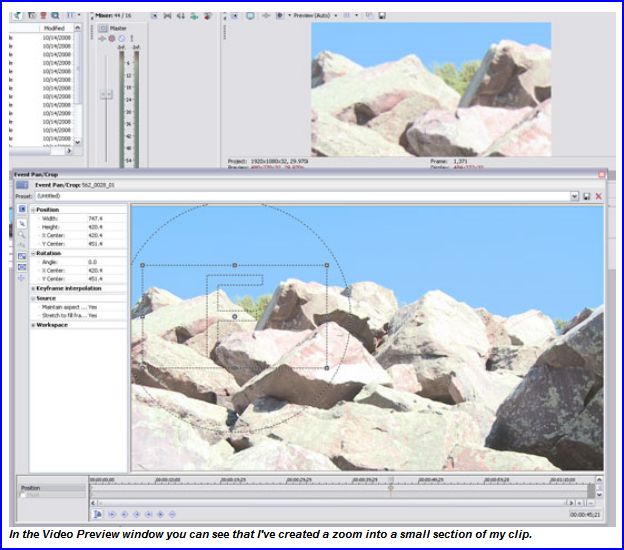Expand the Workspace property group
The height and width of the screenshot is (550, 624).
coord(33,325)
